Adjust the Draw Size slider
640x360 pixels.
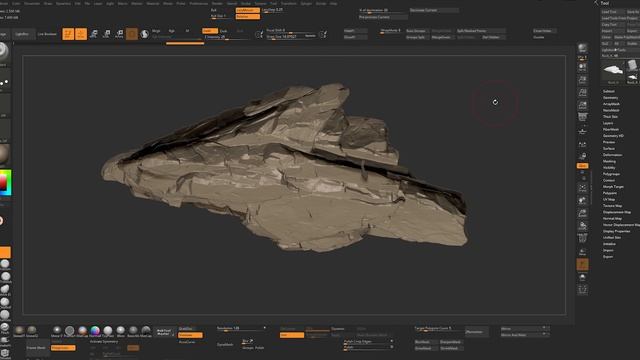point(291,37)
